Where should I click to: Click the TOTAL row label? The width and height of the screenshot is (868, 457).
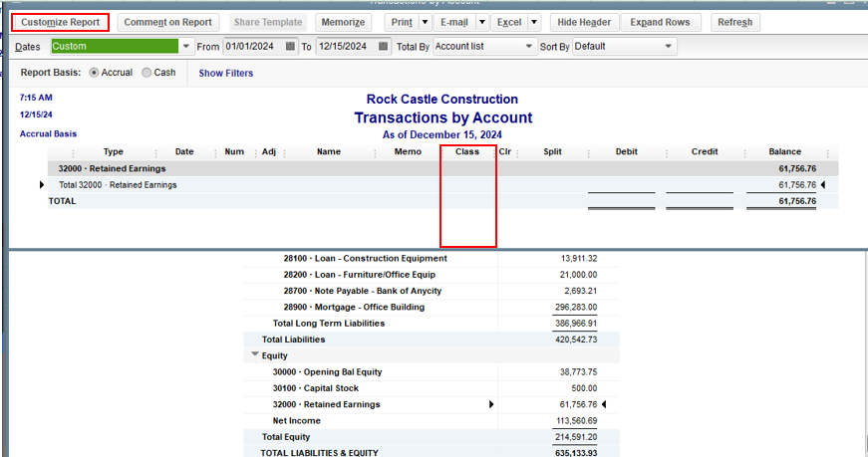point(62,201)
